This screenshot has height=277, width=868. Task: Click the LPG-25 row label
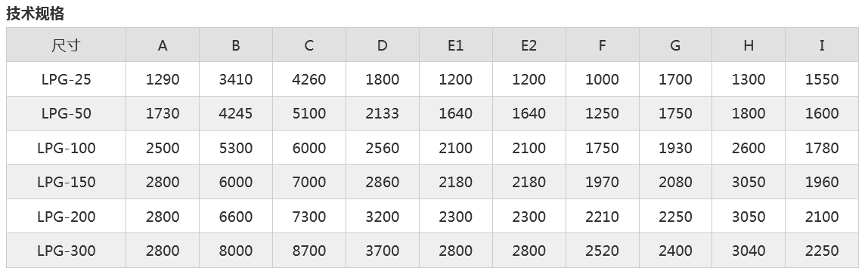pyautogui.click(x=67, y=79)
